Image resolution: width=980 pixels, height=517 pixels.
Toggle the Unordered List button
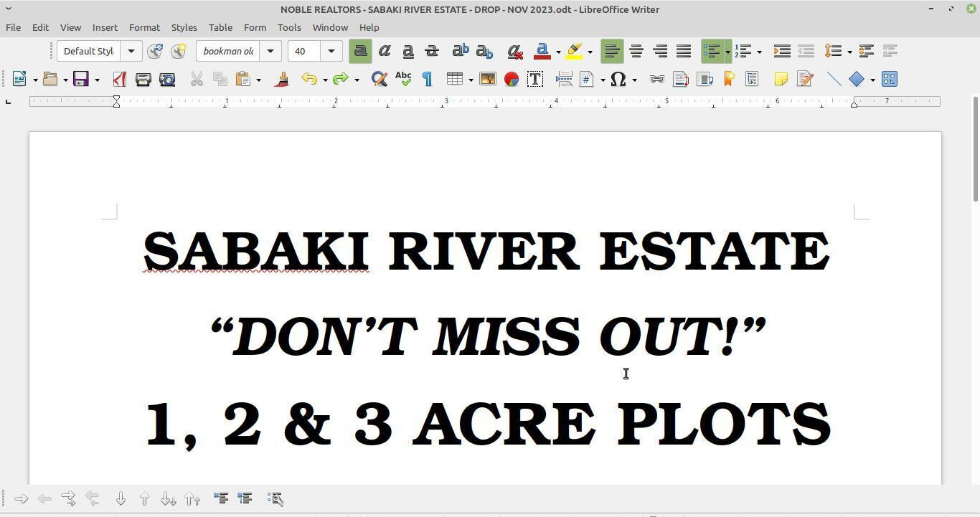(x=712, y=51)
